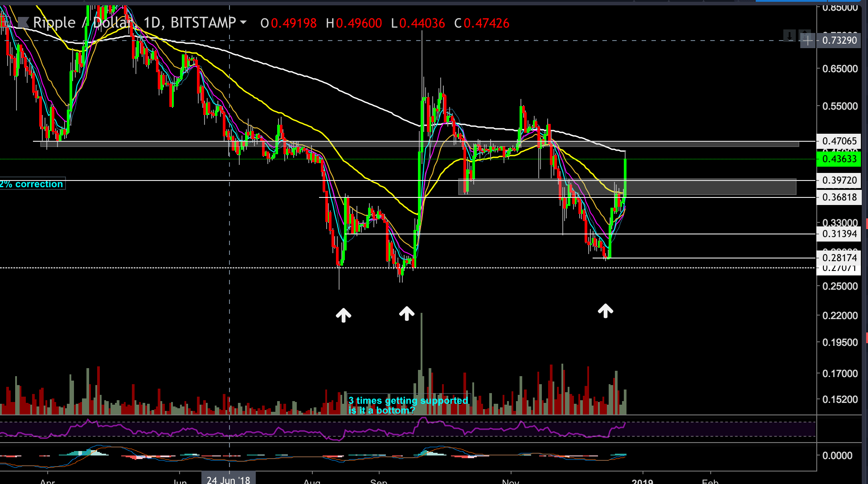Viewport: 868px width, 484px height.
Task: Click the 0.25000 price axis label
Action: click(840, 286)
